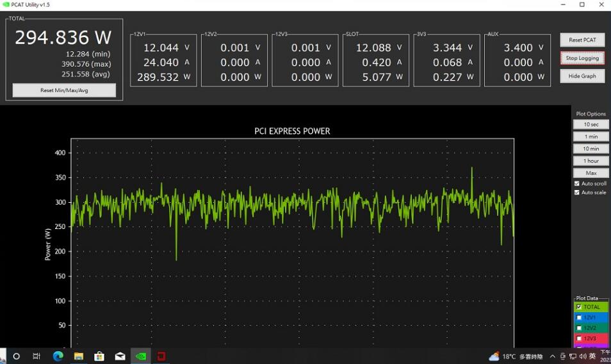Toggle the Auto scale checkbox
Viewport: 611px width, 364px height.
576,193
